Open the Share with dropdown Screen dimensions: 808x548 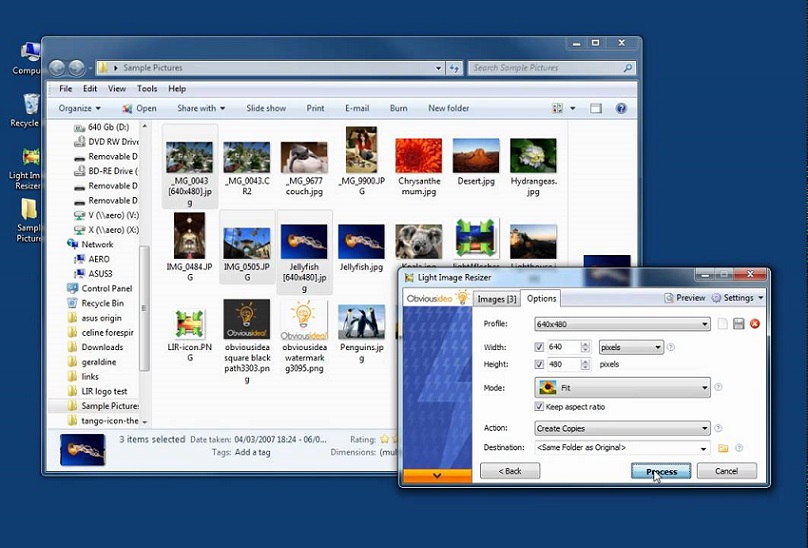[x=201, y=108]
